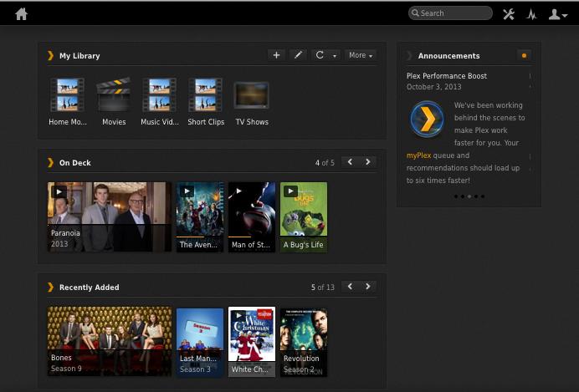Collapse the Recently Added section chevron

click(x=50, y=288)
